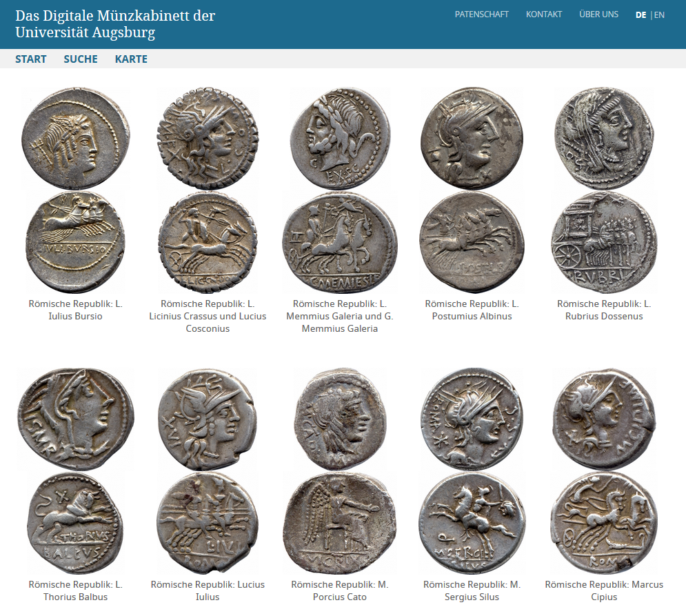686x616 pixels.
Task: Open L. Iulius Bursio coin obverse image
Action: (x=75, y=139)
